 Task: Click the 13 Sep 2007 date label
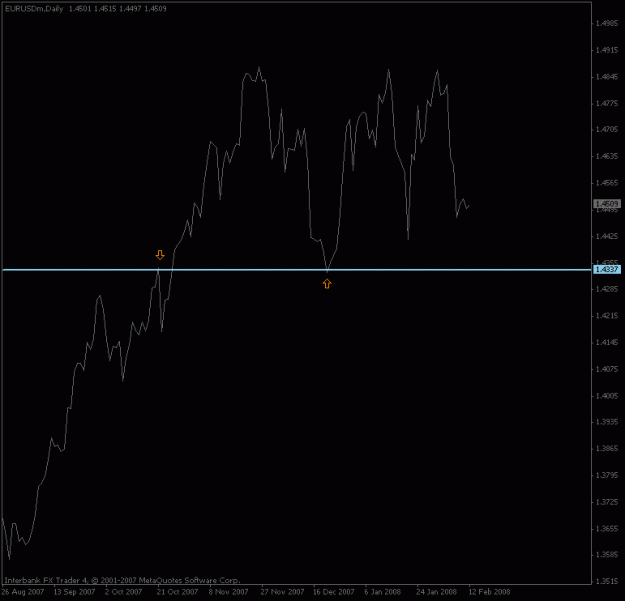pyautogui.click(x=74, y=592)
